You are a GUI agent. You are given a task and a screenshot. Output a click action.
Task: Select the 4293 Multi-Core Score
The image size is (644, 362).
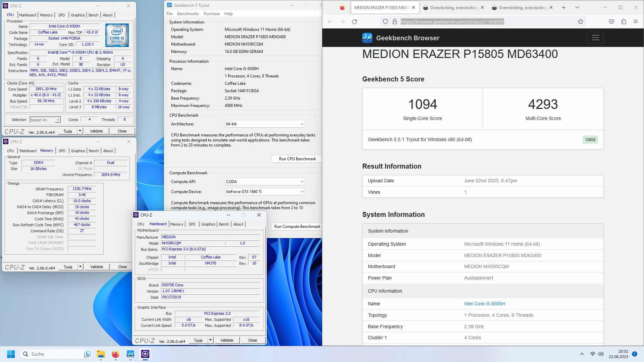click(x=543, y=104)
